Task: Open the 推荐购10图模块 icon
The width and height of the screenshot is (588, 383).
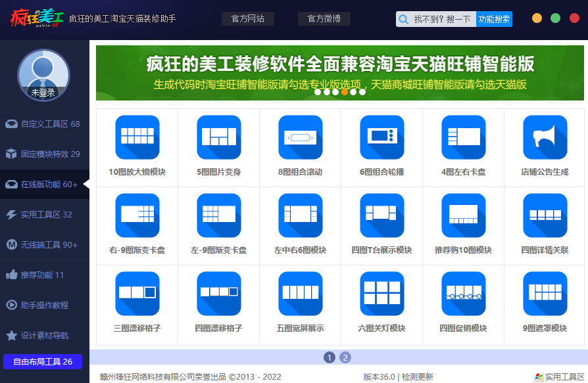Action: [x=464, y=215]
